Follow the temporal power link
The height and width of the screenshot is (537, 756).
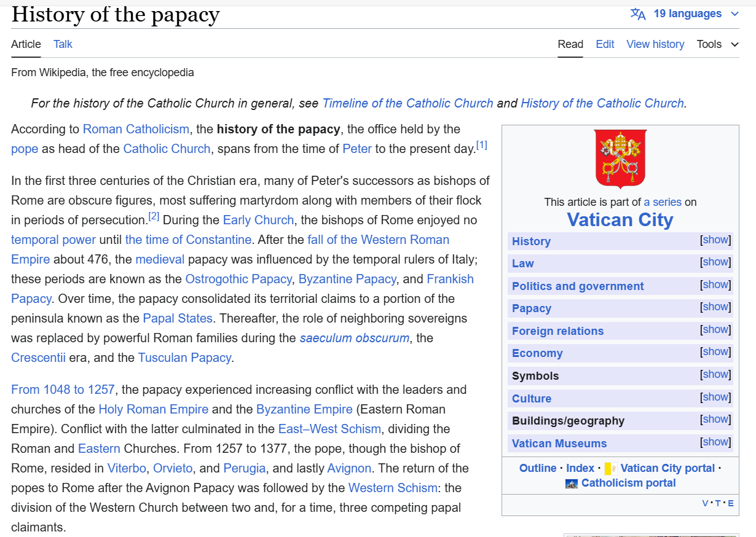point(53,240)
